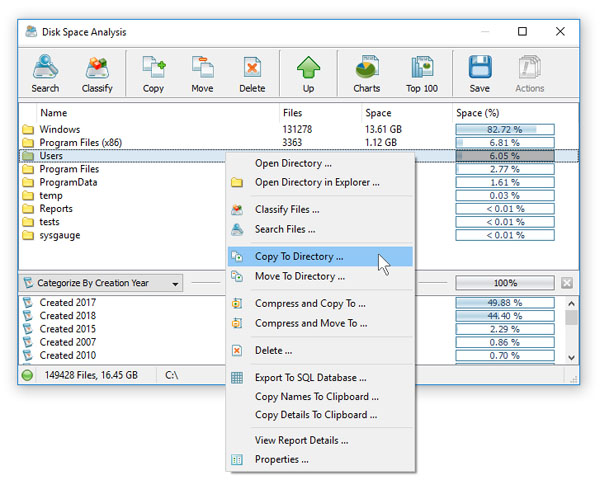Image resolution: width=600 pixels, height=480 pixels.
Task: Click the green status indicator icon
Action: (27, 375)
